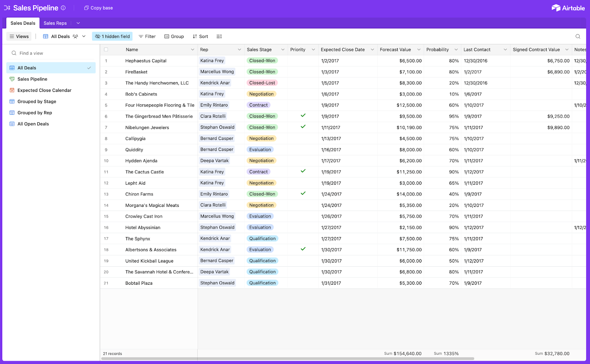This screenshot has width=590, height=364.
Task: Click the $14,000.00 forecast value for Chiron Farms
Action: pos(409,194)
